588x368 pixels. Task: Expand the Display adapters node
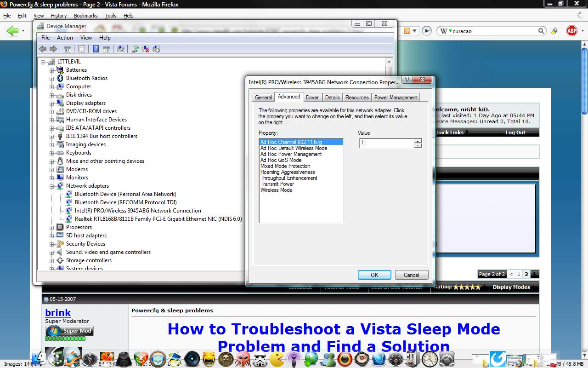tap(52, 103)
